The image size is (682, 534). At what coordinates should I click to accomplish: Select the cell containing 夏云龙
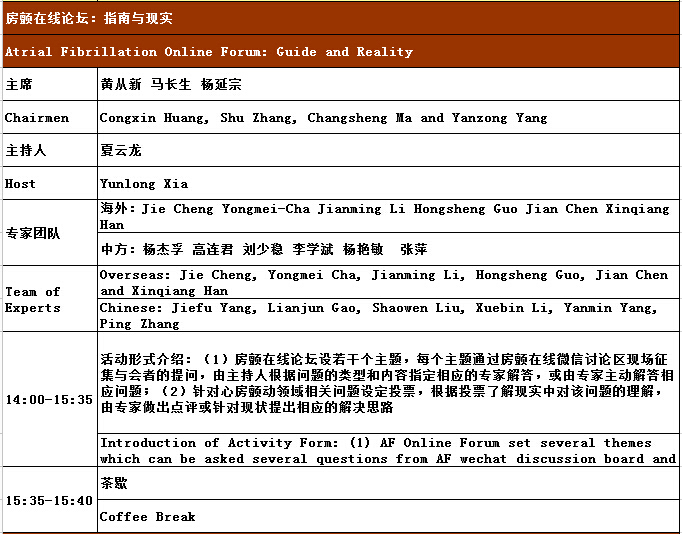click(x=388, y=150)
